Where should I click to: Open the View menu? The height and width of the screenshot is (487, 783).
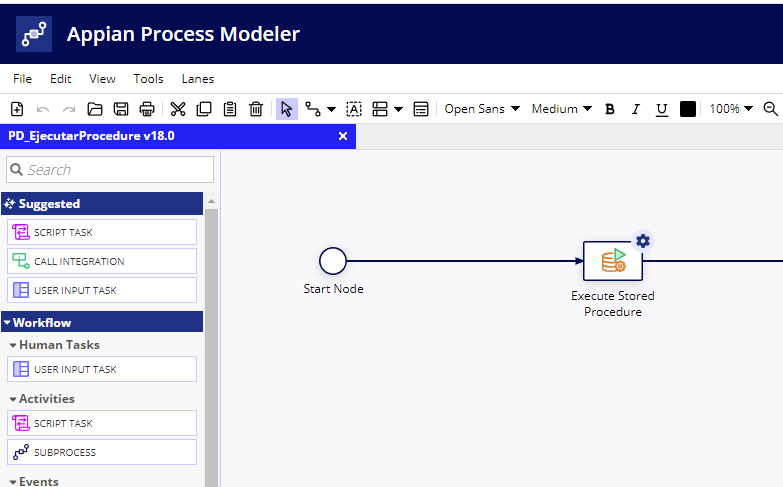point(102,79)
